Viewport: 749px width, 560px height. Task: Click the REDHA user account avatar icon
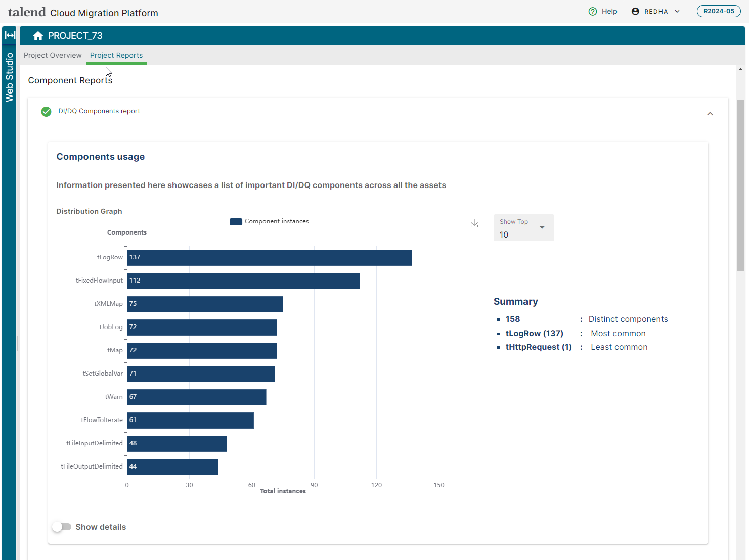(635, 11)
